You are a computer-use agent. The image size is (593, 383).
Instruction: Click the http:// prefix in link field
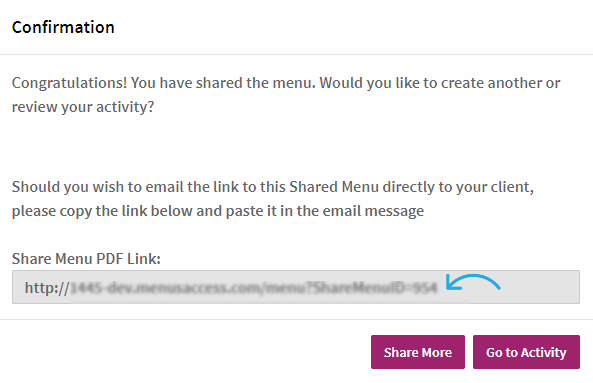47,288
